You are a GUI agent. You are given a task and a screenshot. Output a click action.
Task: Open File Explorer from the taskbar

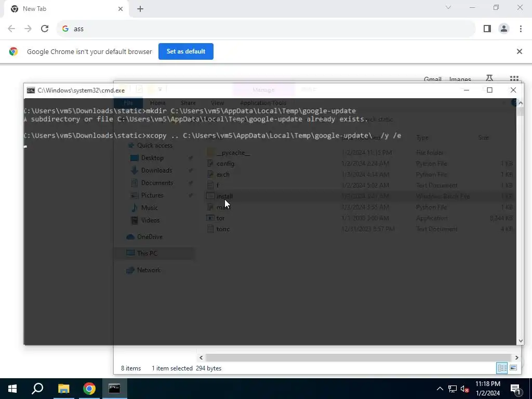(x=63, y=389)
